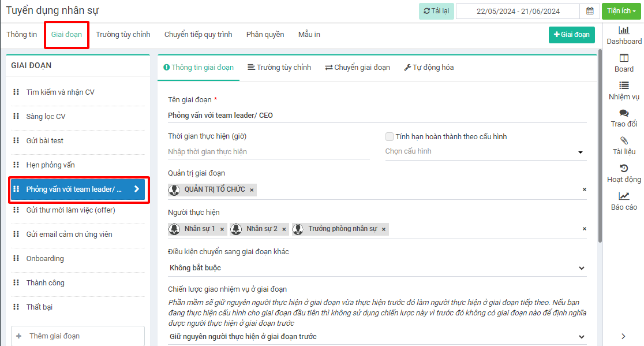Switch to the Tự động hóa tab
The width and height of the screenshot is (644, 346).
point(429,68)
